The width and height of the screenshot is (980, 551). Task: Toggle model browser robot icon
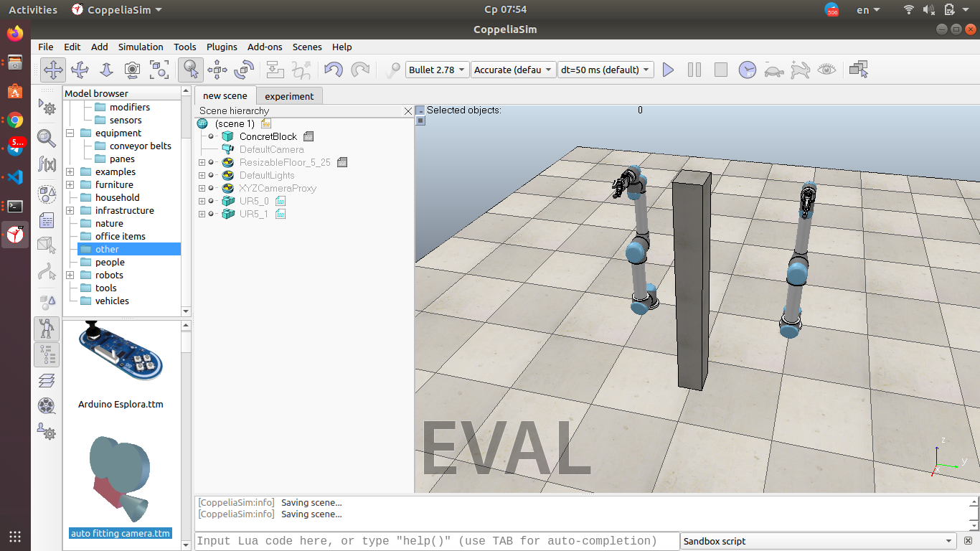pyautogui.click(x=47, y=328)
